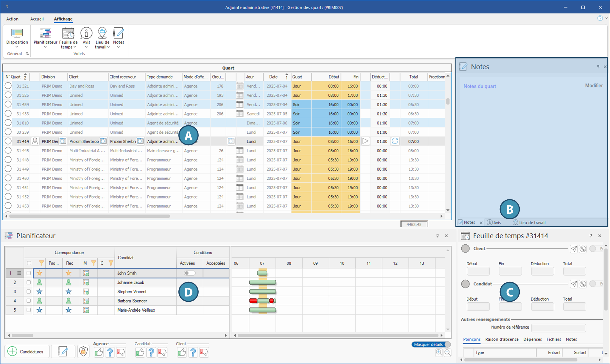This screenshot has height=364, width=610.
Task: Click the Agence thumbs-up approve icon
Action: 99,352
